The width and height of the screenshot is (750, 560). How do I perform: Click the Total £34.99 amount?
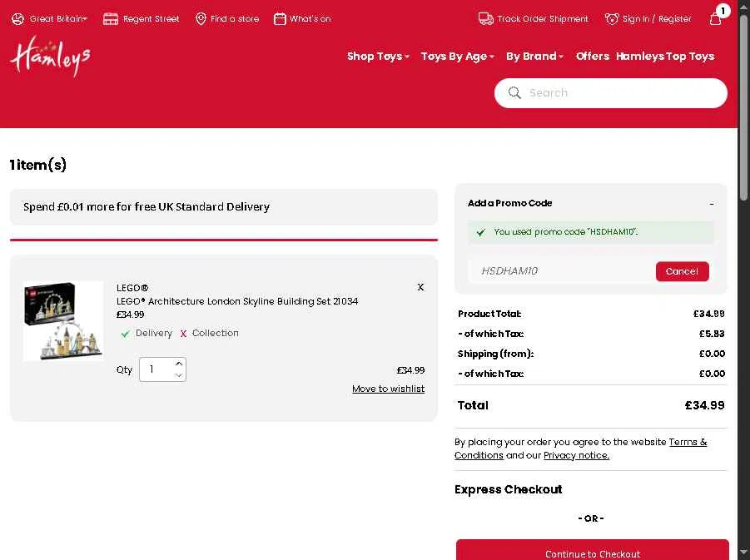(704, 405)
